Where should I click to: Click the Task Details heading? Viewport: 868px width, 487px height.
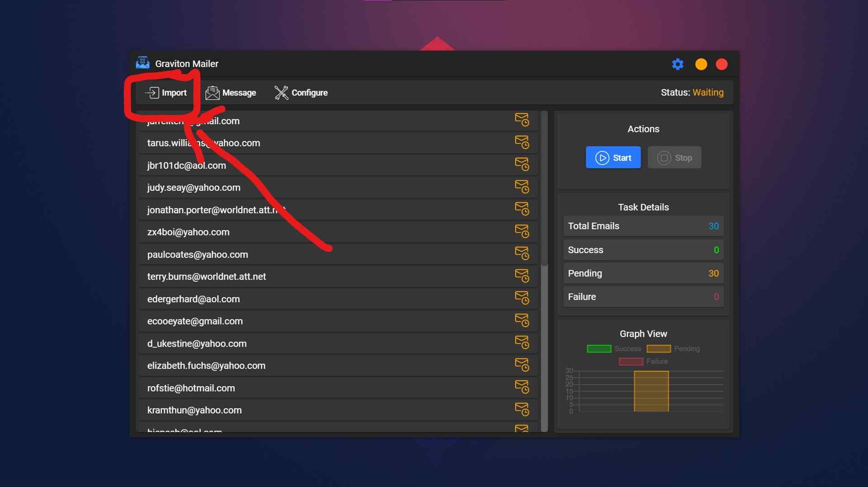pyautogui.click(x=643, y=207)
